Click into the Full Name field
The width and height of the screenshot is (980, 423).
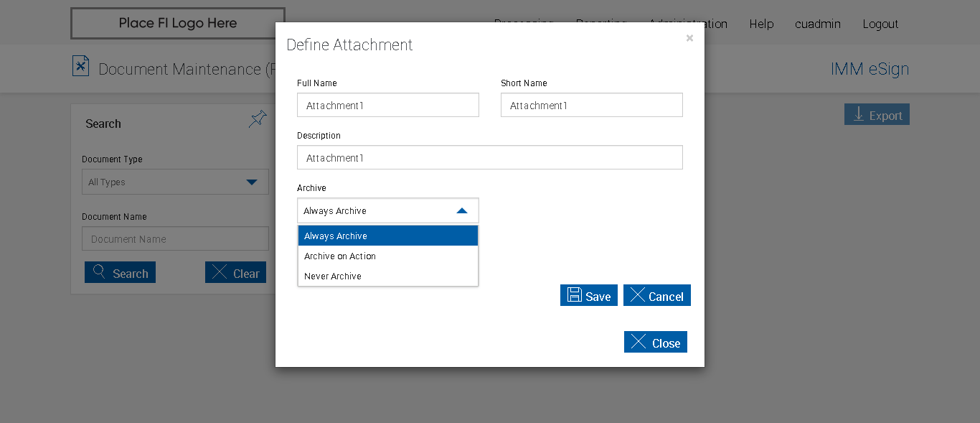387,106
